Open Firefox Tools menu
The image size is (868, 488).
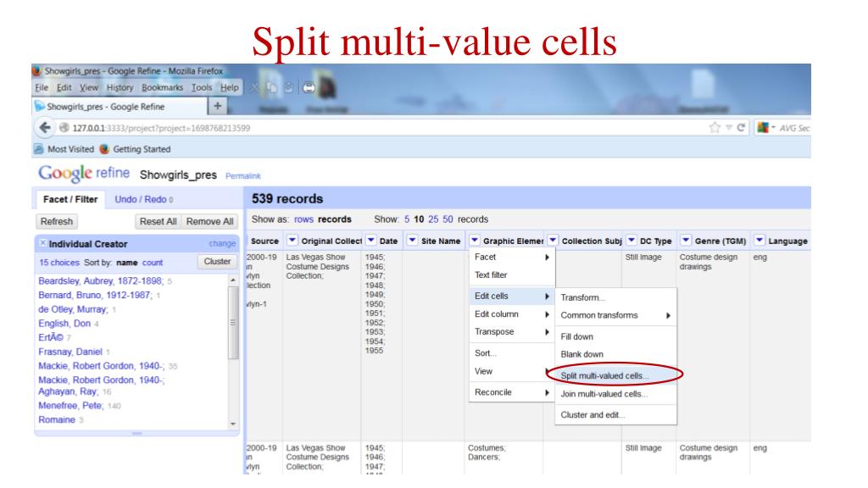(x=202, y=87)
